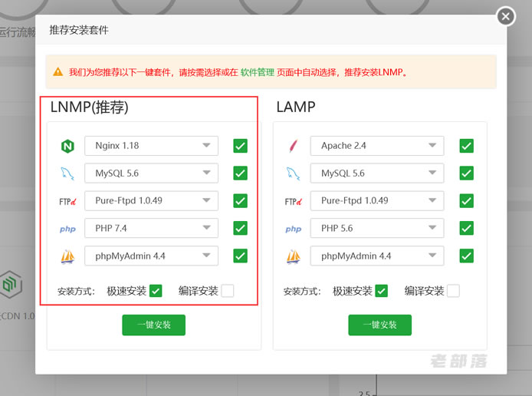Click the 推荐安装套件 dialog title
Viewport: 532px width, 396px height.
tap(79, 30)
